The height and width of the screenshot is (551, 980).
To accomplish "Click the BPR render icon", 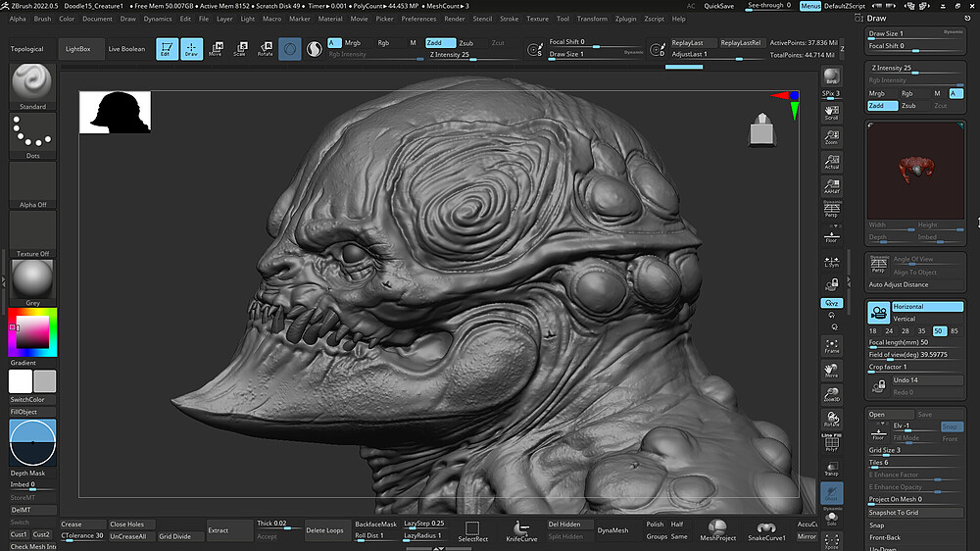I will point(831,76).
